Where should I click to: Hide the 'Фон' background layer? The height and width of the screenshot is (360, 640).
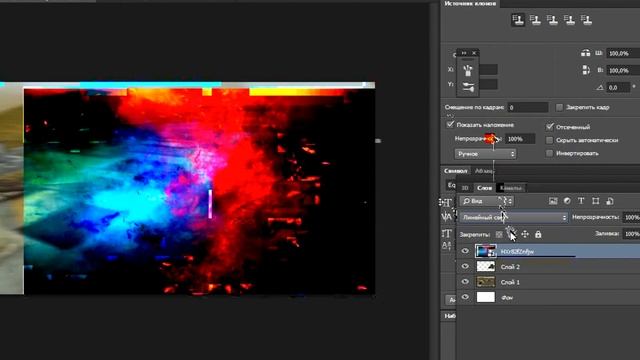(x=465, y=297)
